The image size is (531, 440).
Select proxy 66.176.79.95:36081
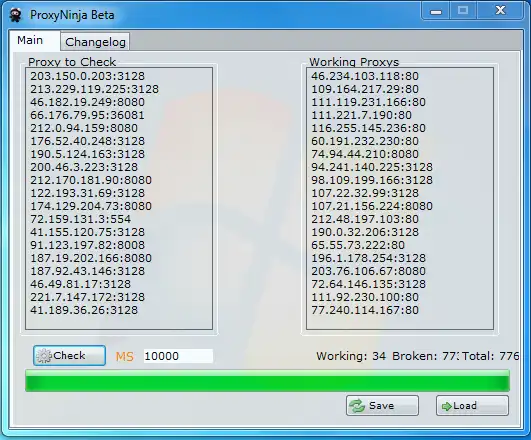[87, 115]
